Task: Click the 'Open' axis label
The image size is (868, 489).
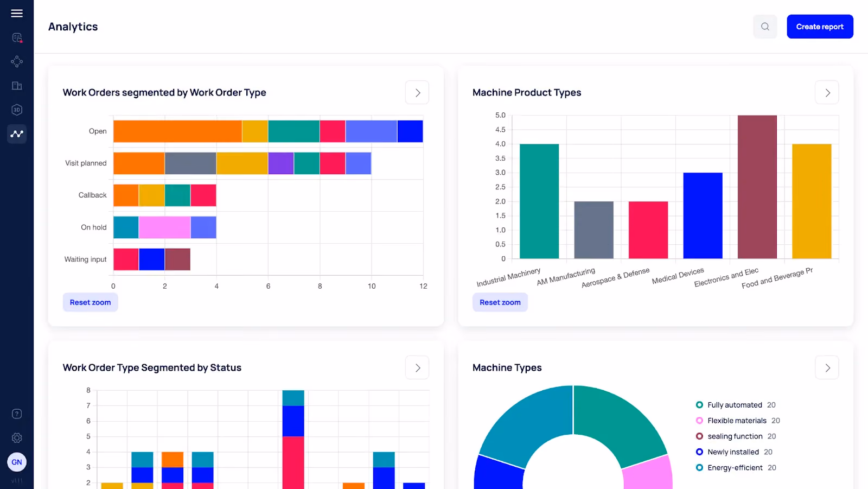Action: (x=98, y=131)
